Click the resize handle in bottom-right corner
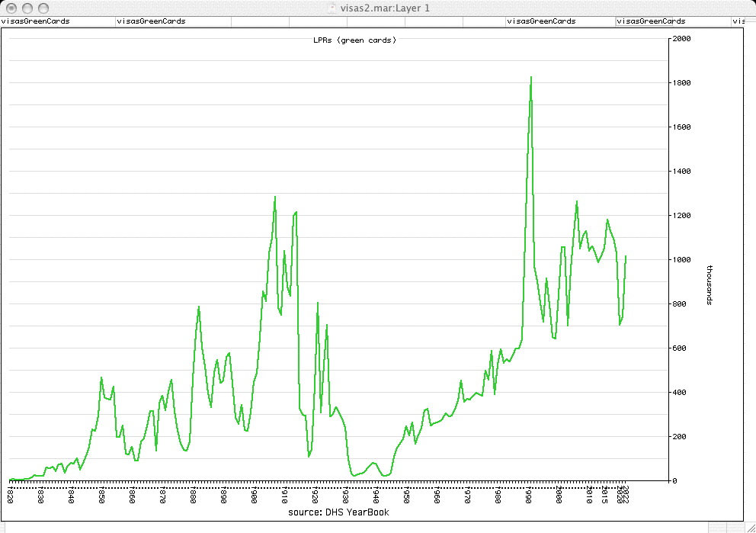The height and width of the screenshot is (533, 756). [750, 527]
